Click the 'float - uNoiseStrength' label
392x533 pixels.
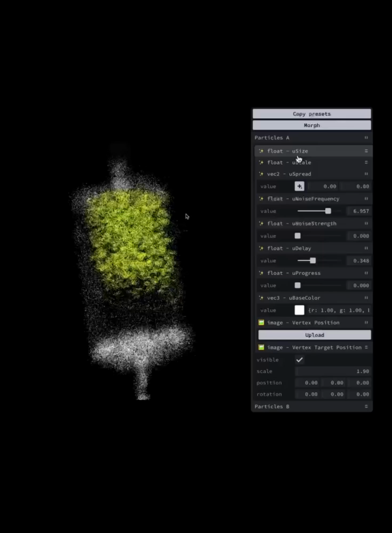(302, 223)
